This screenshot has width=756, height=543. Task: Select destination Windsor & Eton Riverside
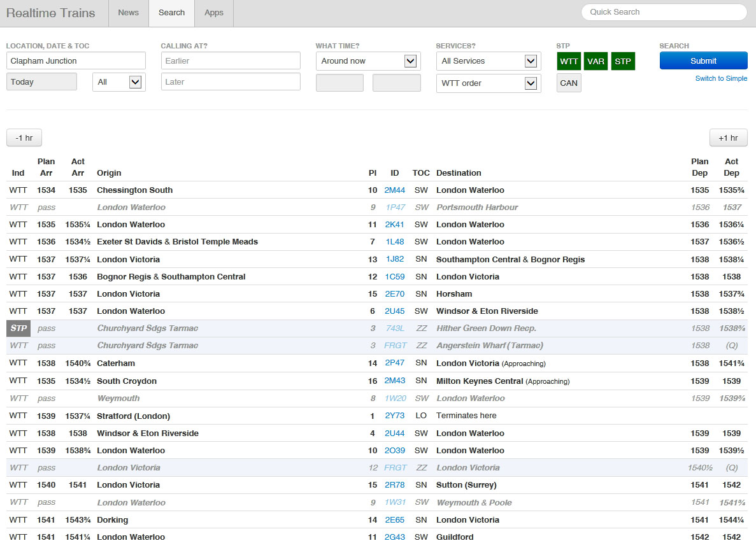487,311
